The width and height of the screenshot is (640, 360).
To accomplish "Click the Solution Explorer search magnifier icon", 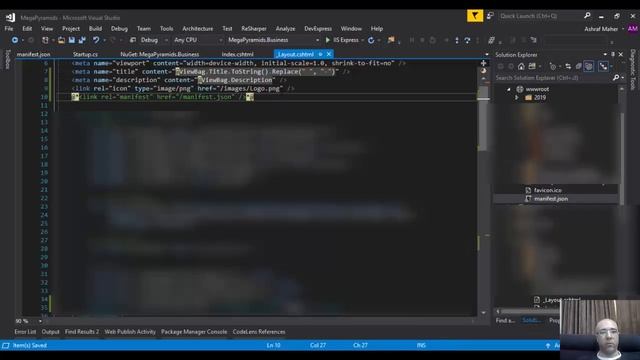I will click(x=616, y=78).
